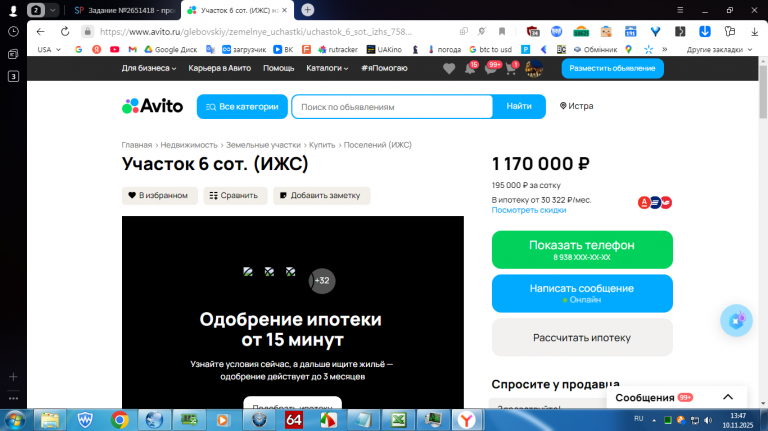The image size is (768, 431).
Task: Expand the «Для бизнеса» menu
Action: point(149,68)
